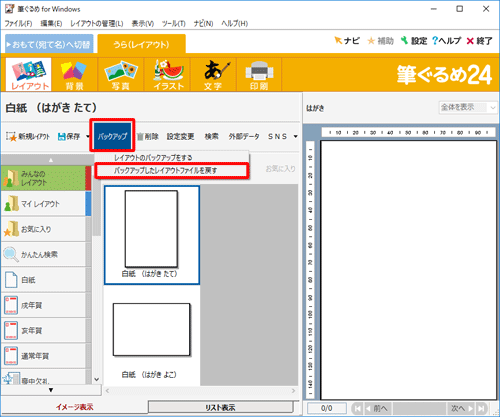This screenshot has height=417, width=500.
Task: Open 設定 settings
Action: [414, 41]
